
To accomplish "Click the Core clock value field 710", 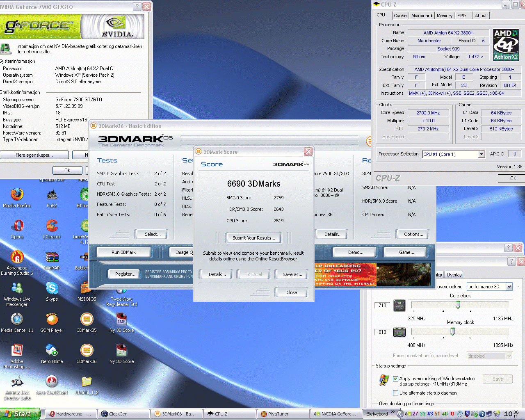I will pos(382,306).
